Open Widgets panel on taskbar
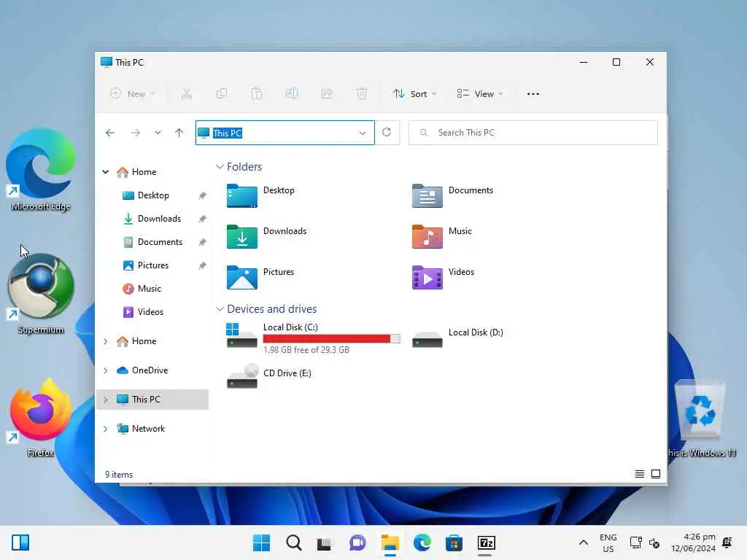This screenshot has height=560, width=747. coord(20,542)
